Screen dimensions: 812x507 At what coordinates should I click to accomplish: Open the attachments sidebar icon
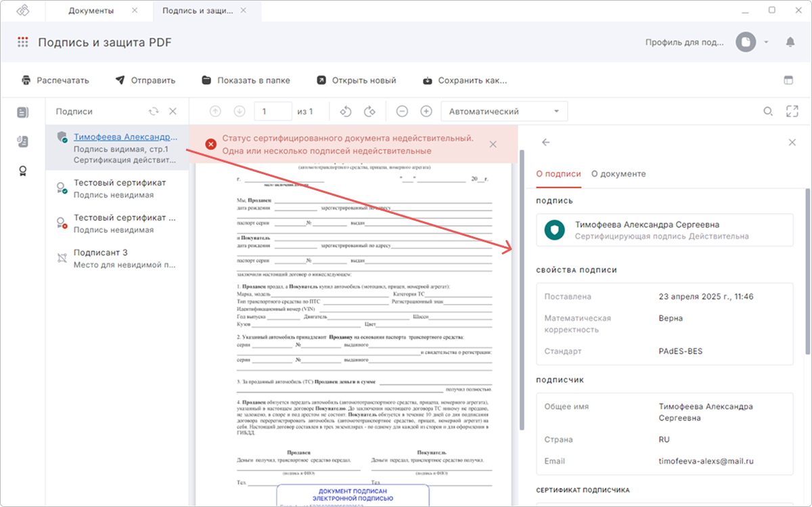(x=23, y=141)
